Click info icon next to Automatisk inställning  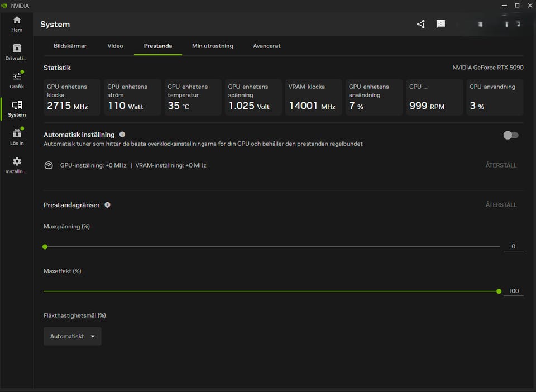pos(122,135)
